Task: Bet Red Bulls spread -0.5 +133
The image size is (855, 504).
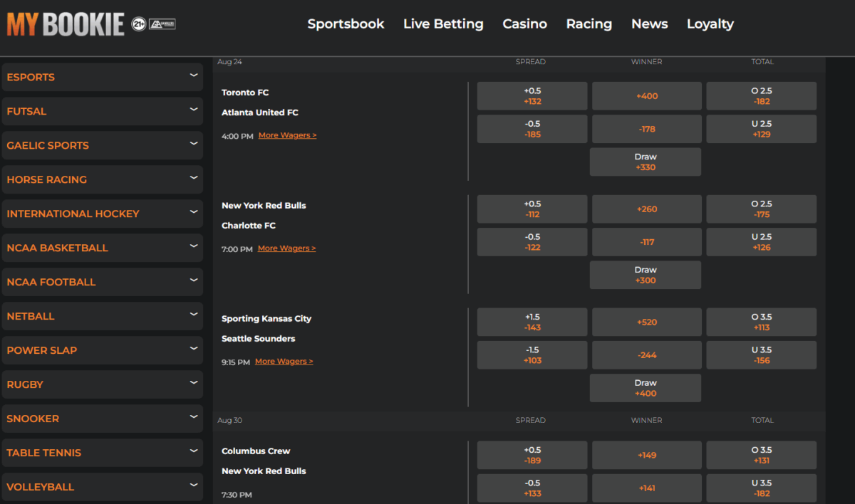Action: tap(532, 488)
